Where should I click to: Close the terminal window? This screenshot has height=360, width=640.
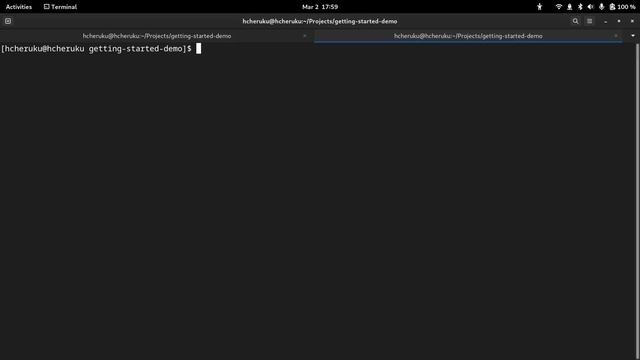(632, 21)
